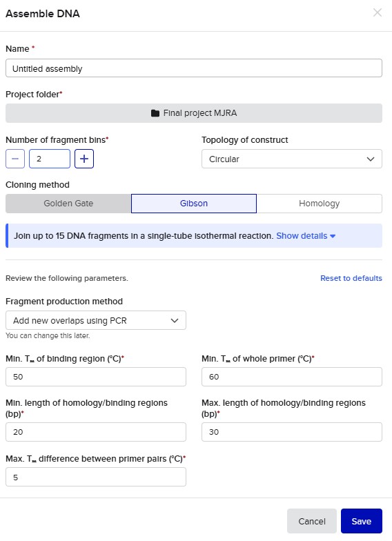Click the plus icon to add fragment bin
Screen dimensions: 392x541
[84, 159]
